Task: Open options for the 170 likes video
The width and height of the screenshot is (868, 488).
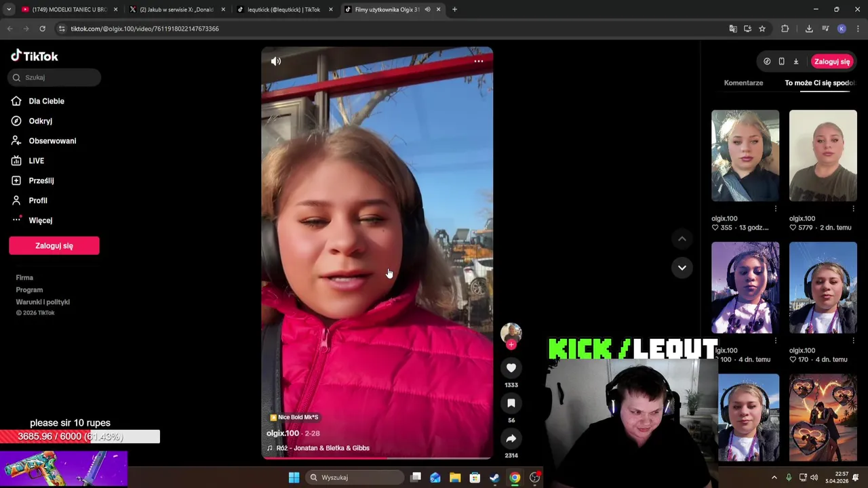Action: 853,341
